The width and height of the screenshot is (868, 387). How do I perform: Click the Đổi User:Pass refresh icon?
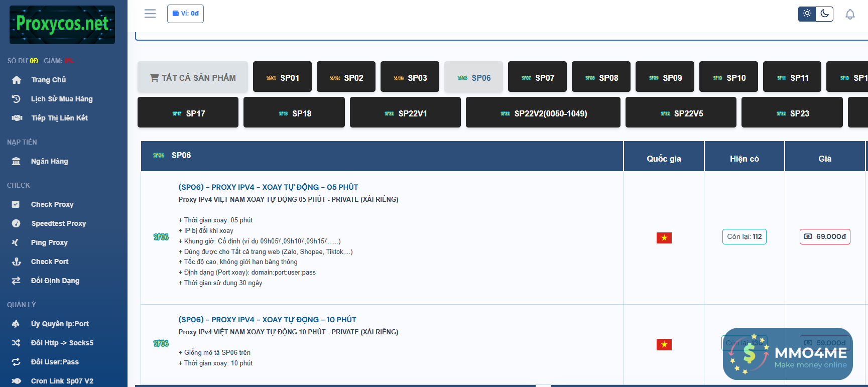(16, 362)
